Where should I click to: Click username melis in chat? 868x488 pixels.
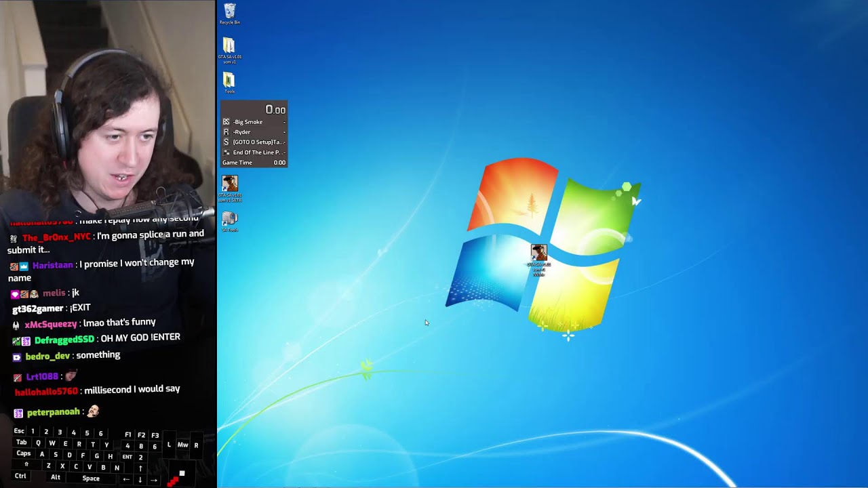54,293
